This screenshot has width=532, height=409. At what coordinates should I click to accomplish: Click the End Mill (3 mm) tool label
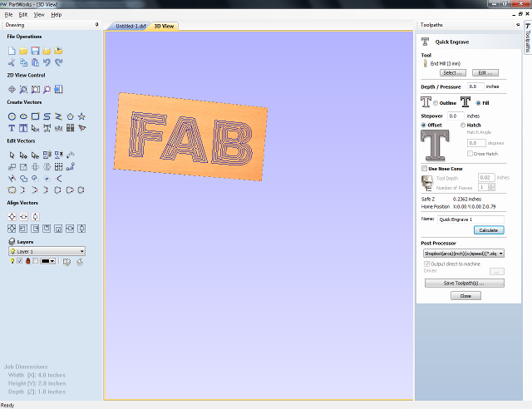pyautogui.click(x=446, y=63)
